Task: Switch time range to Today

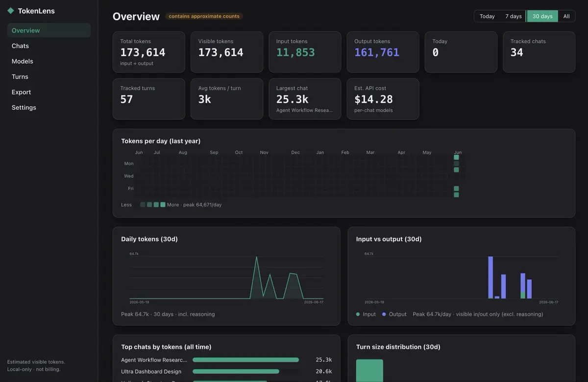Action: pos(487,16)
